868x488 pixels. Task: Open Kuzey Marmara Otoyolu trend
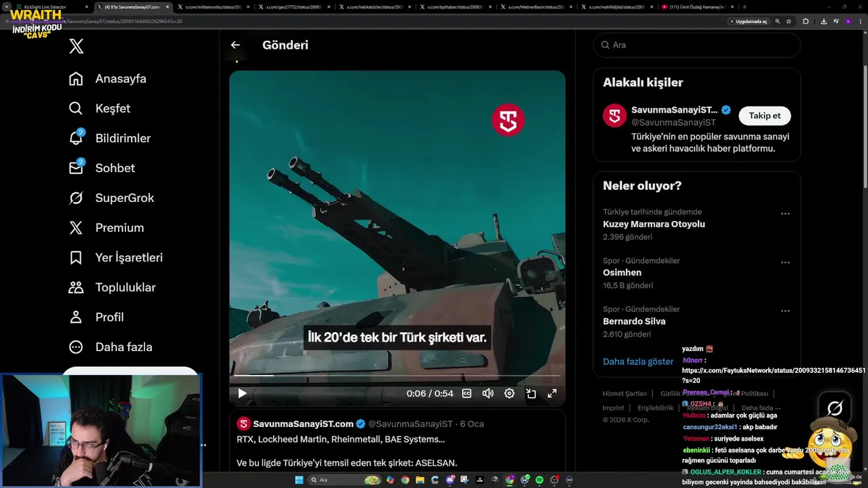click(x=654, y=224)
